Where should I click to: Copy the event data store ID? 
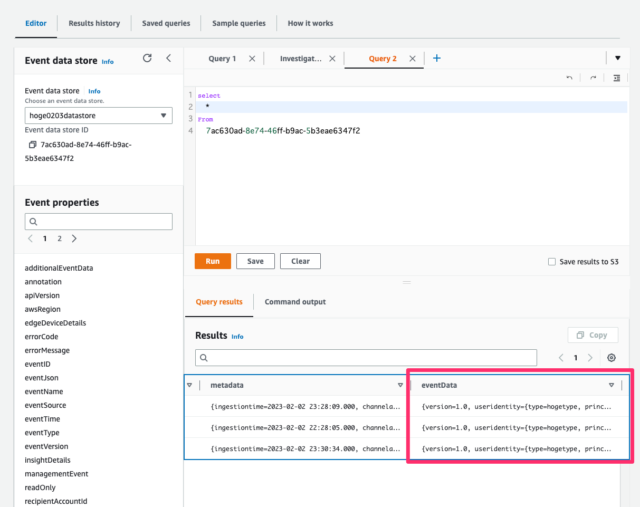32,145
